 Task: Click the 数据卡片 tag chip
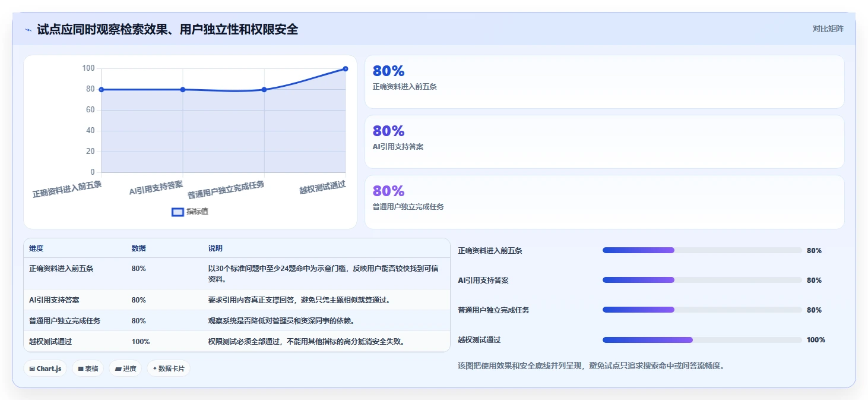tap(169, 368)
